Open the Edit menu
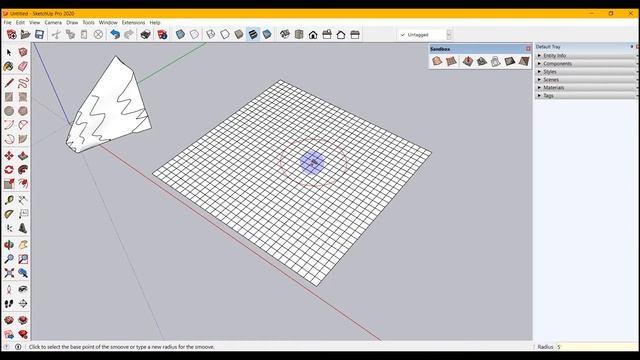 point(20,22)
